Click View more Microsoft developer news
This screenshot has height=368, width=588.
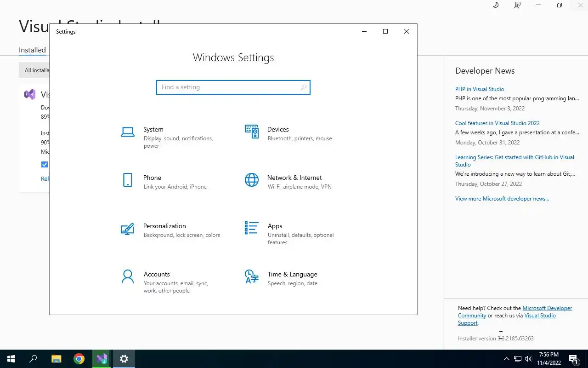coord(502,199)
